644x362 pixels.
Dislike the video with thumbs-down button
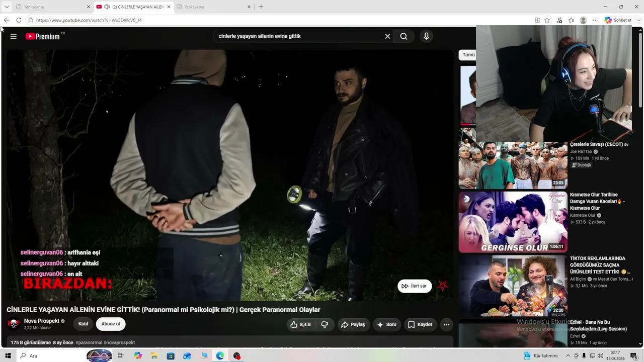(325, 325)
